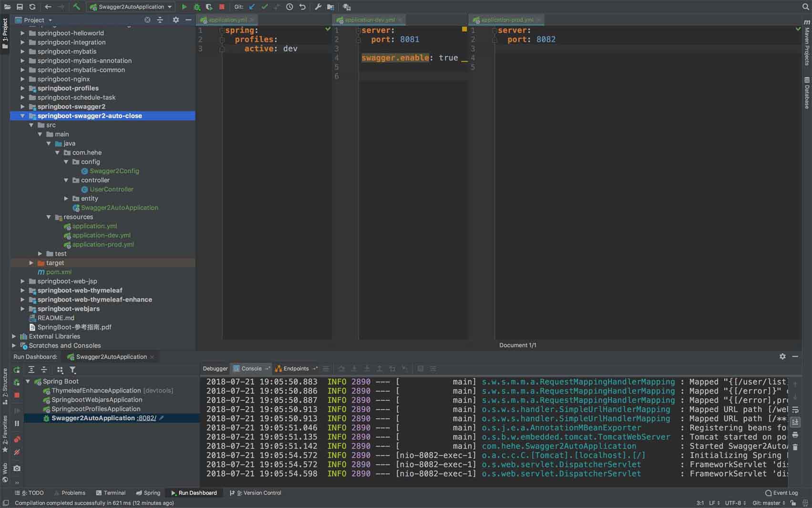This screenshot has height=508, width=812.
Task: Switch to the application-dev.yml editor tab
Action: click(370, 20)
